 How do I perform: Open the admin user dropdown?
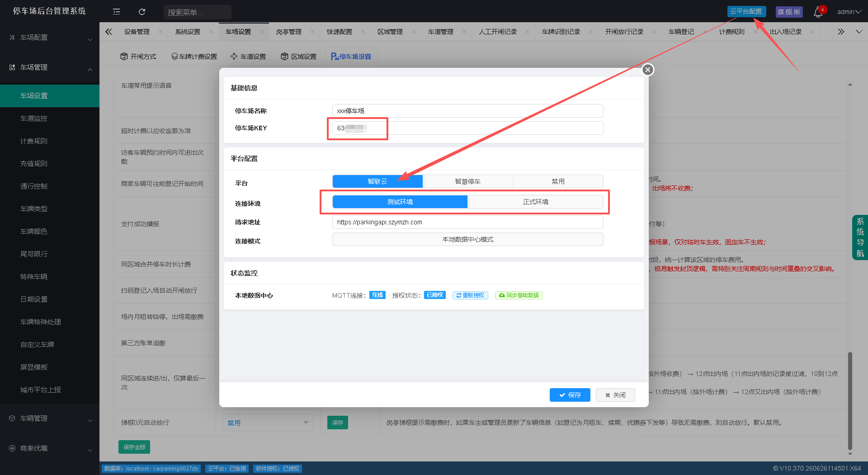[x=849, y=12]
